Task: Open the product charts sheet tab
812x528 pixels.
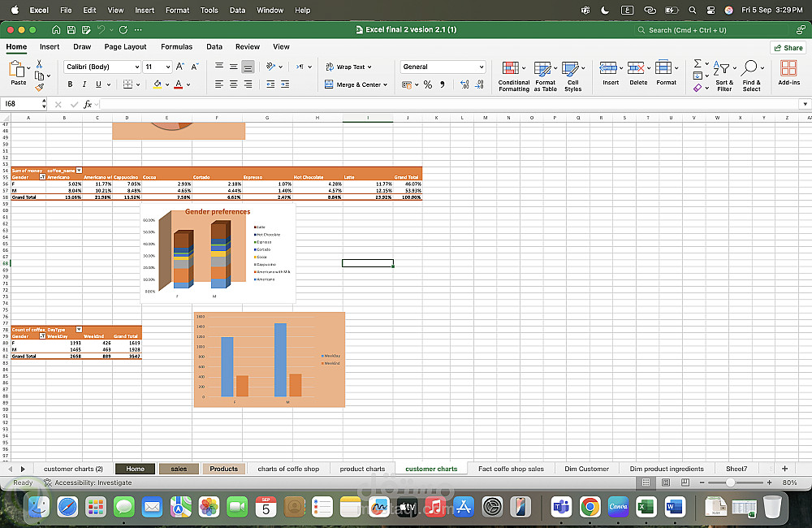Action: [362, 469]
